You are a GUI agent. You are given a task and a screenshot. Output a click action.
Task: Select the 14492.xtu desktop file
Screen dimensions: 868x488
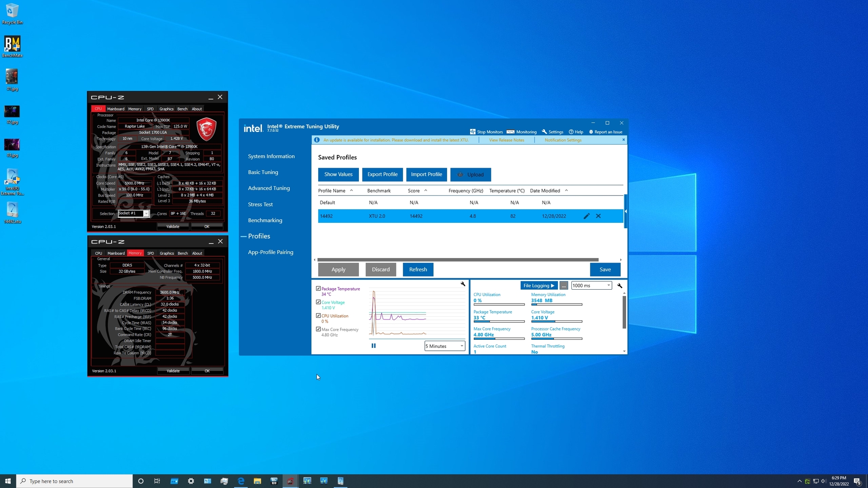coord(12,212)
